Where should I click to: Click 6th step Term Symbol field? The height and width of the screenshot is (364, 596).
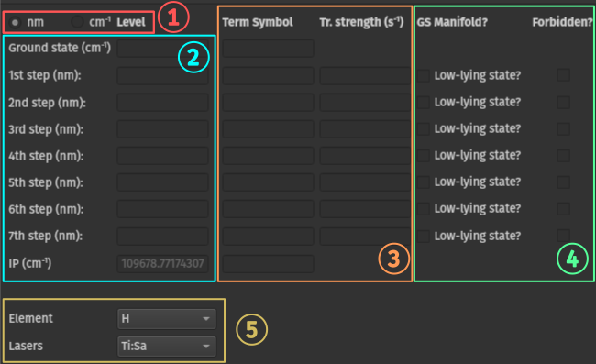268,209
